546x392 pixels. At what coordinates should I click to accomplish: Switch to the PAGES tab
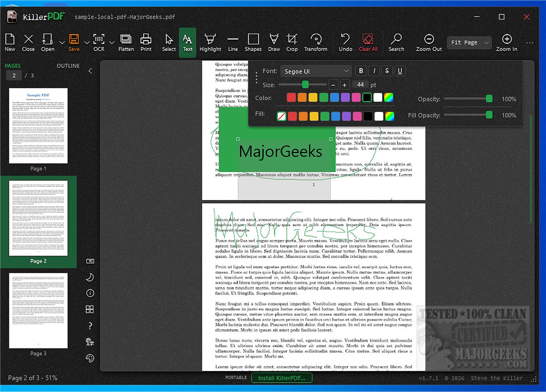tap(13, 66)
